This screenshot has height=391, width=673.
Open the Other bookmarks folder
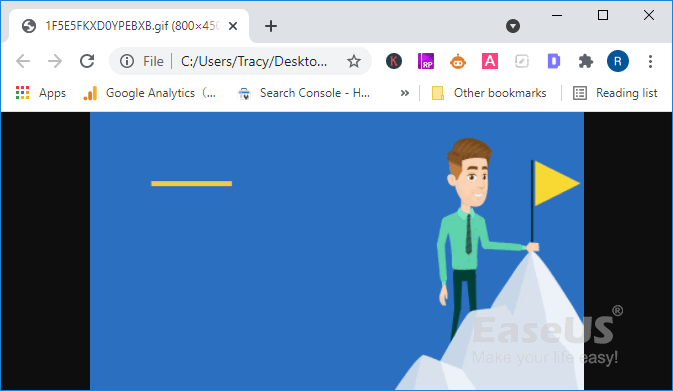point(489,93)
